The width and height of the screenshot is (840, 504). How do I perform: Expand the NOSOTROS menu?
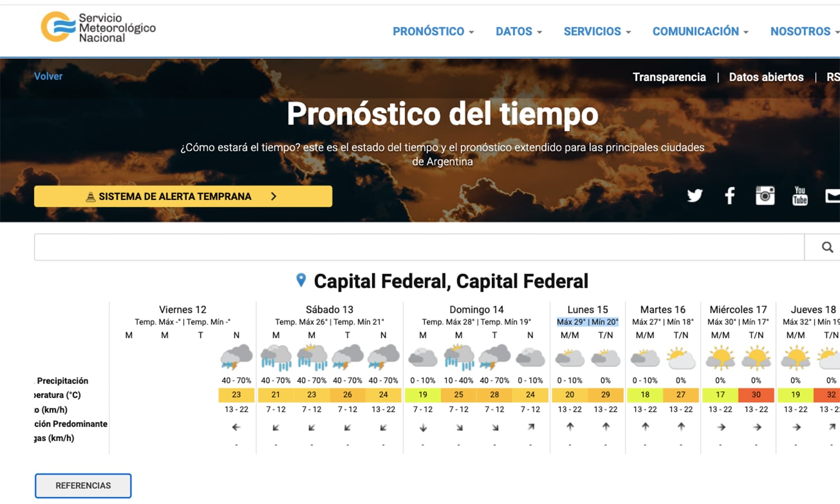(804, 31)
